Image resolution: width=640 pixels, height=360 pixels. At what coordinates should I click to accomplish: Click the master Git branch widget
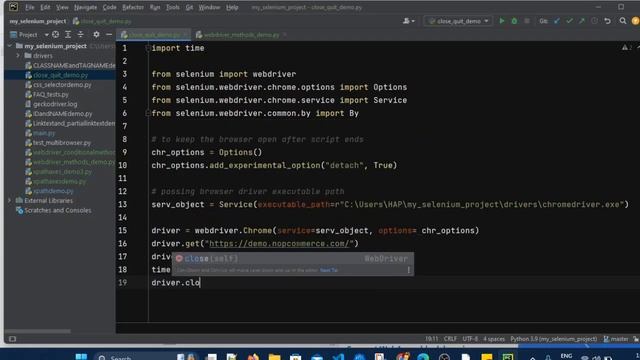click(x=616, y=339)
